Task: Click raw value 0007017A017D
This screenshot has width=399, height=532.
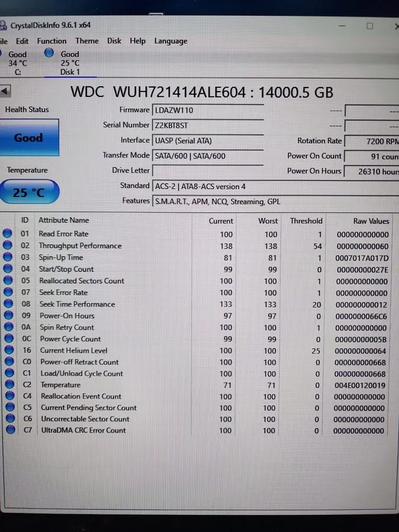Action: pyautogui.click(x=362, y=258)
